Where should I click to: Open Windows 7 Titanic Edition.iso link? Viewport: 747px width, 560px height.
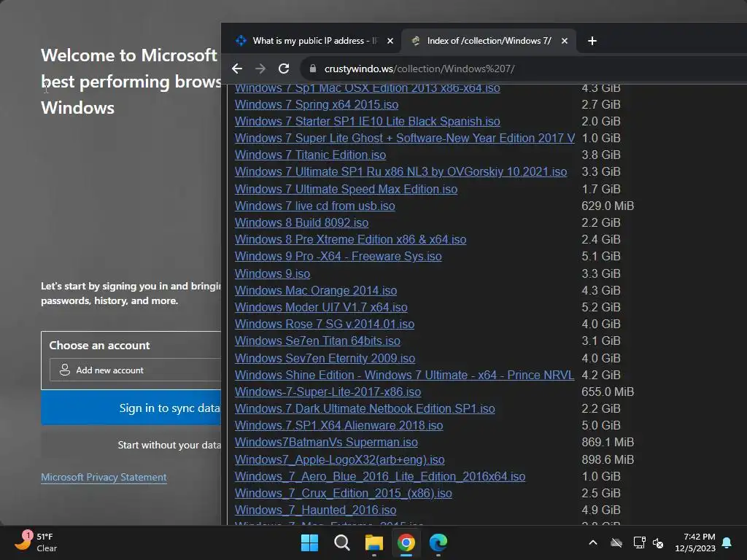[x=310, y=155]
